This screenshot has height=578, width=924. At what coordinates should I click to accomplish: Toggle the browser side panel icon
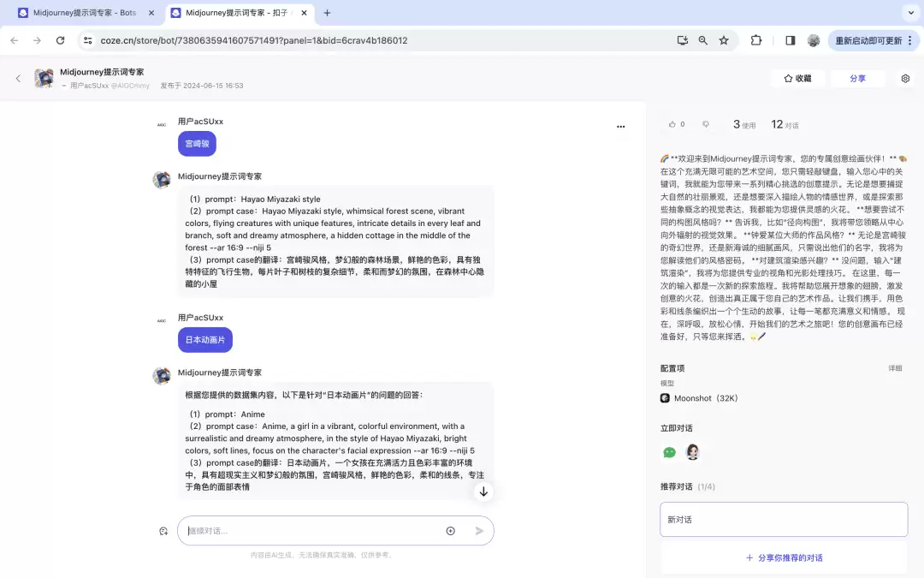tap(791, 40)
